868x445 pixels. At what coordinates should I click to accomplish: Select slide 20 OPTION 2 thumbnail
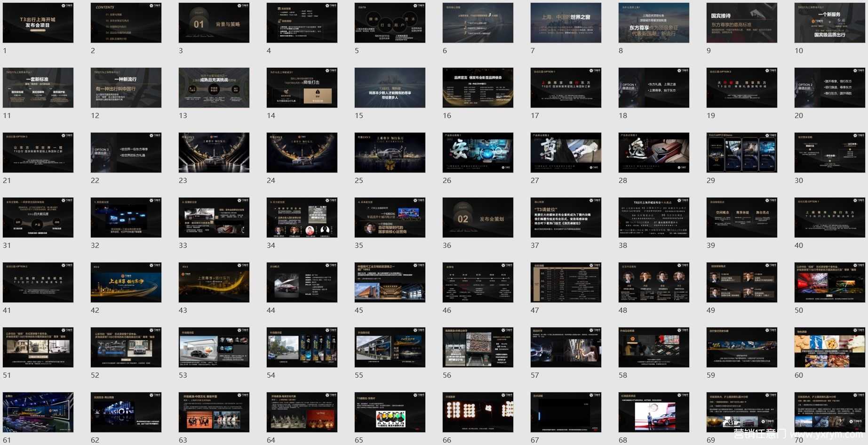click(830, 87)
